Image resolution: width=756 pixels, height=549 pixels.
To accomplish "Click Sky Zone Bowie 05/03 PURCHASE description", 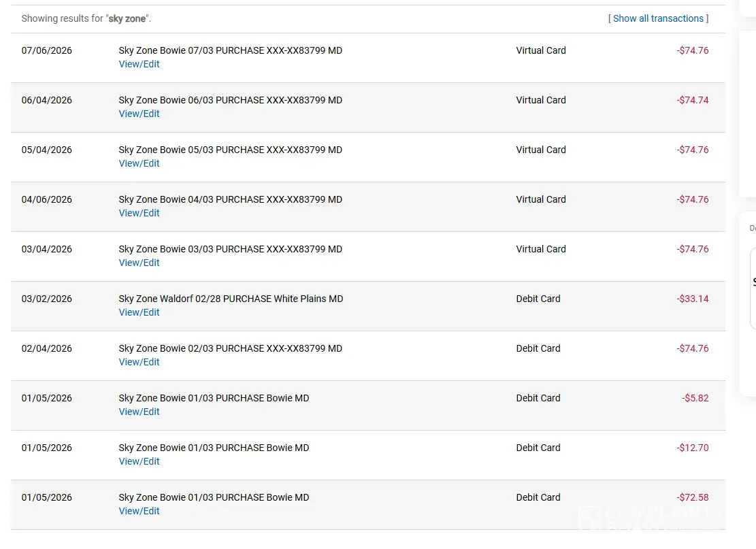I will (x=231, y=150).
